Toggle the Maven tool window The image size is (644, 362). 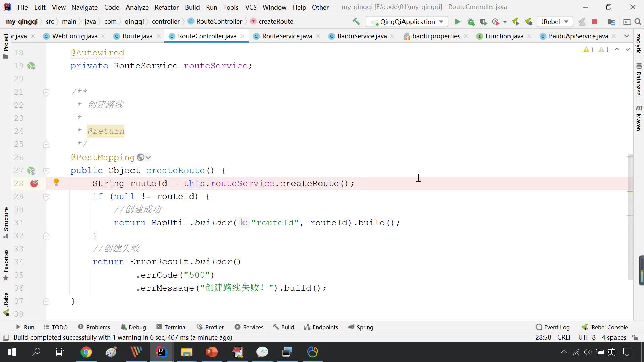[639, 118]
